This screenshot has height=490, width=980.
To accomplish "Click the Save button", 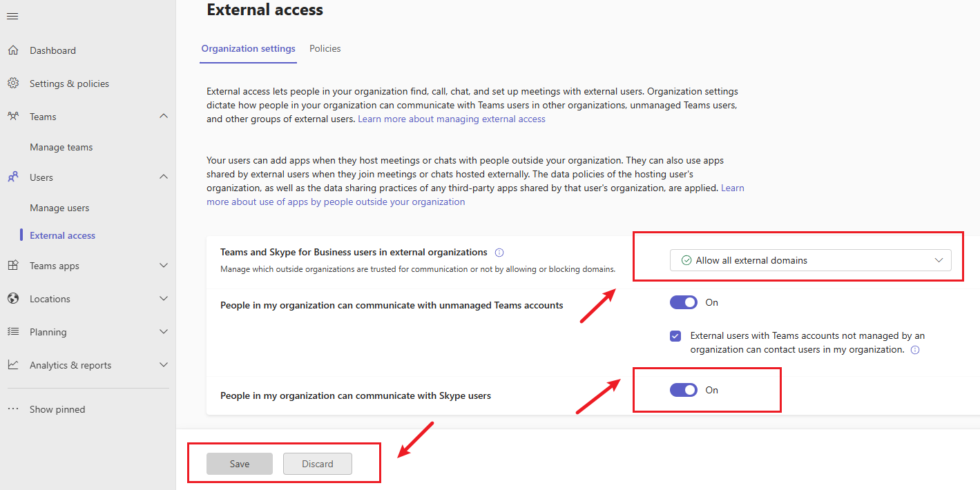I will tap(240, 464).
